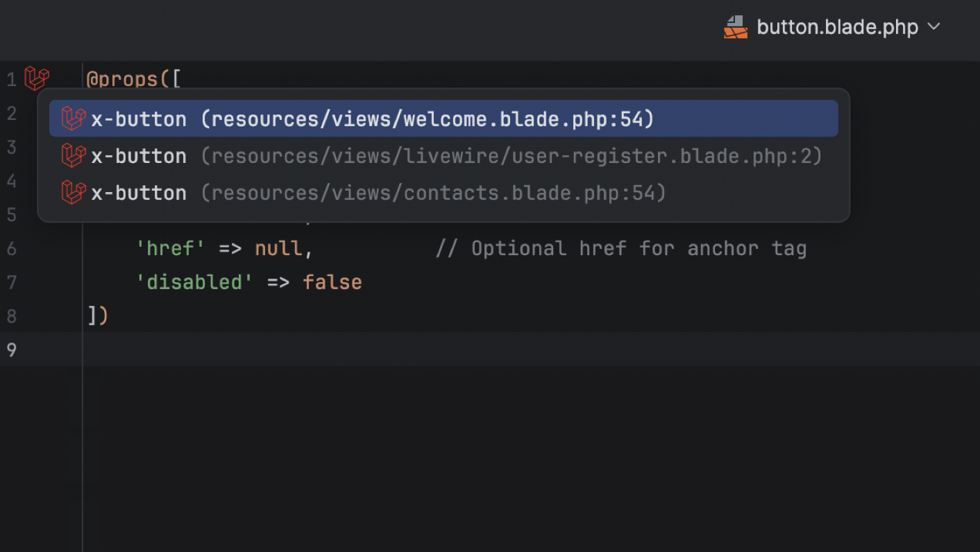Click line number 6 in the gutter

(11, 248)
